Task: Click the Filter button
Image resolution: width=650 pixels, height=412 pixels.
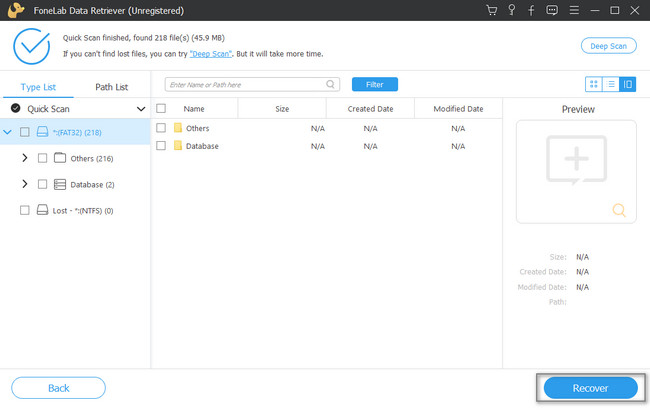Action: click(375, 84)
